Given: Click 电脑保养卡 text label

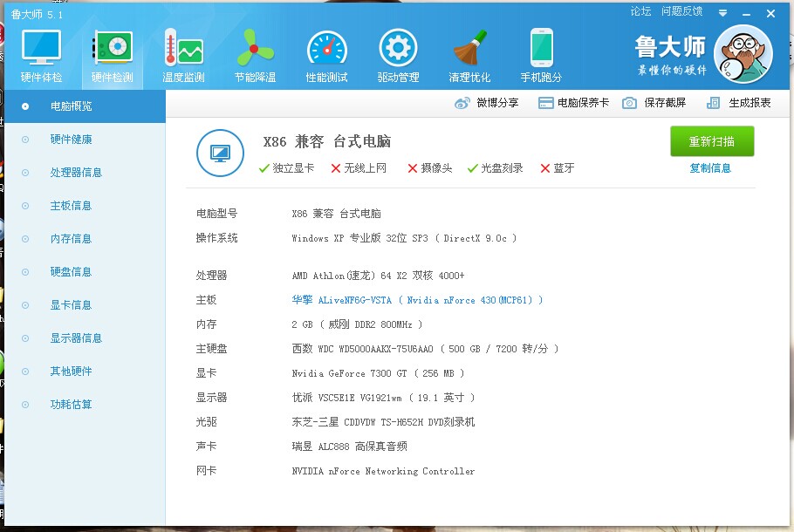Looking at the screenshot, I should tap(583, 103).
